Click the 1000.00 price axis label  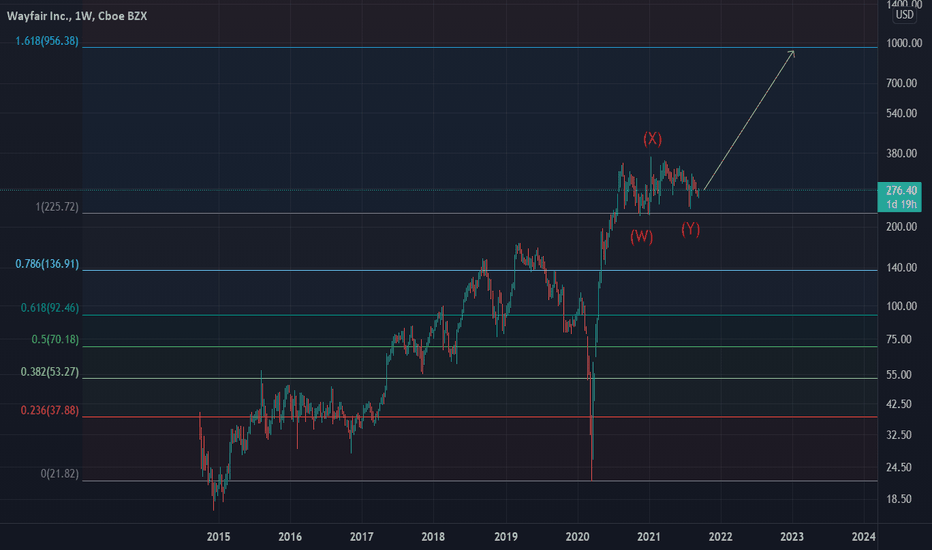pyautogui.click(x=904, y=43)
